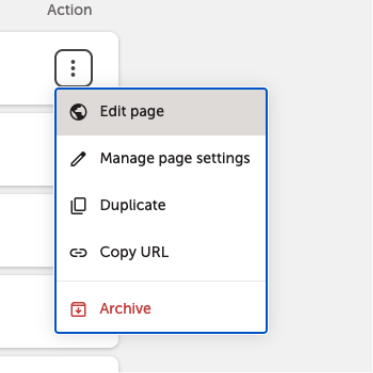
Task: Click the Action column header text
Action: coord(70,10)
